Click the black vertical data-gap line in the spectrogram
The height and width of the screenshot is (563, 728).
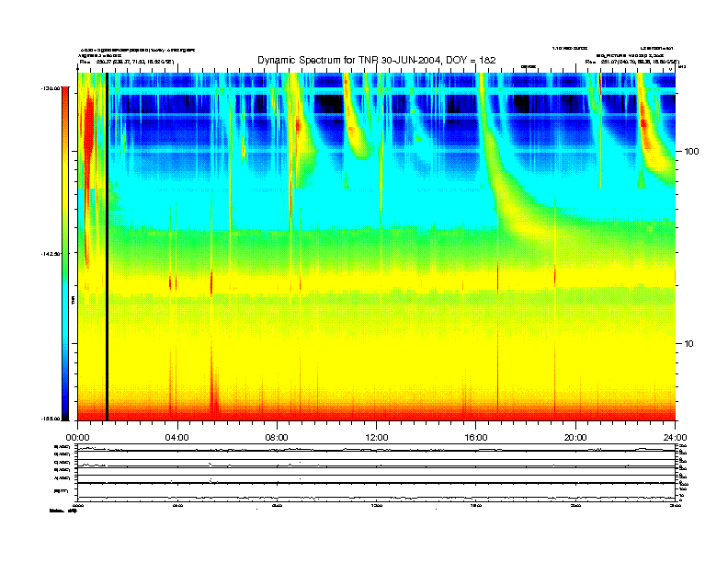click(x=107, y=247)
